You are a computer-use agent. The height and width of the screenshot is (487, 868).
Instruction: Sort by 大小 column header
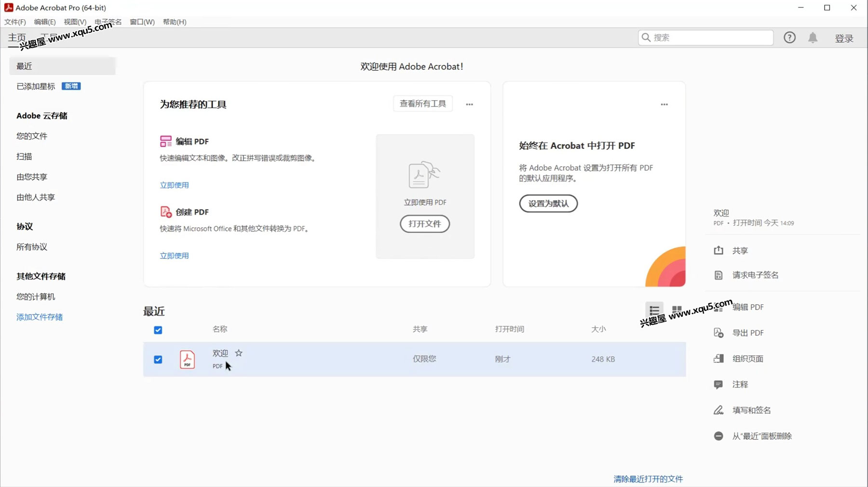tap(598, 329)
